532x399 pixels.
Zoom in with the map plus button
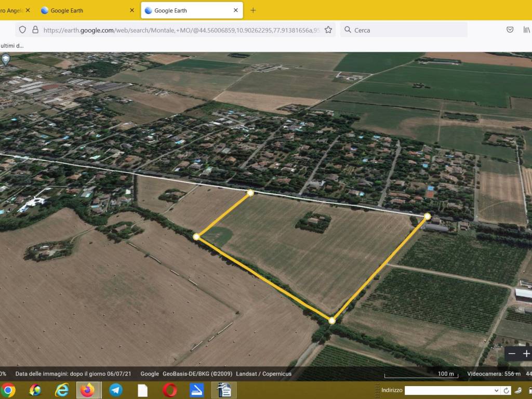526,354
